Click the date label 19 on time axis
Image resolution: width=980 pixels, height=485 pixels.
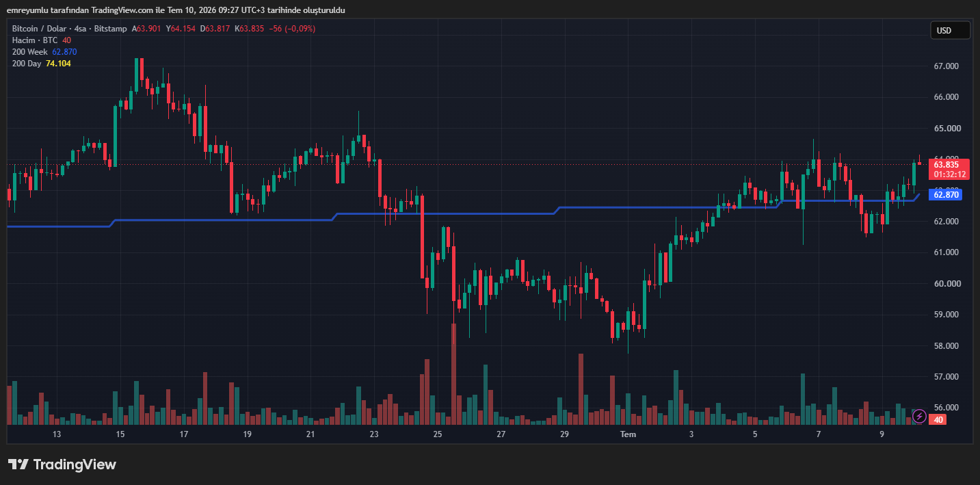pyautogui.click(x=247, y=434)
